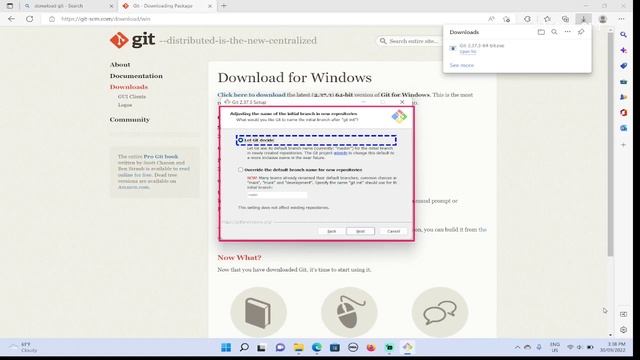Open the Git project link in the setup text

(340, 153)
